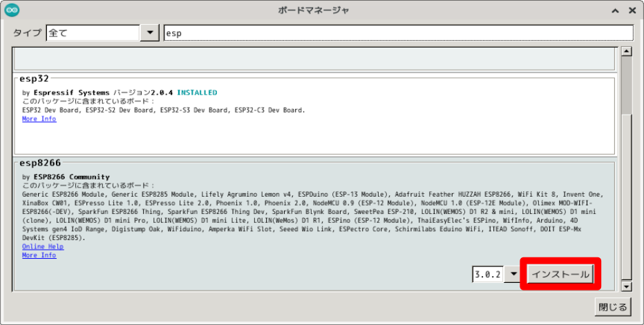Click the ESP8266 Community author text
The width and height of the screenshot is (644, 325).
tap(71, 177)
